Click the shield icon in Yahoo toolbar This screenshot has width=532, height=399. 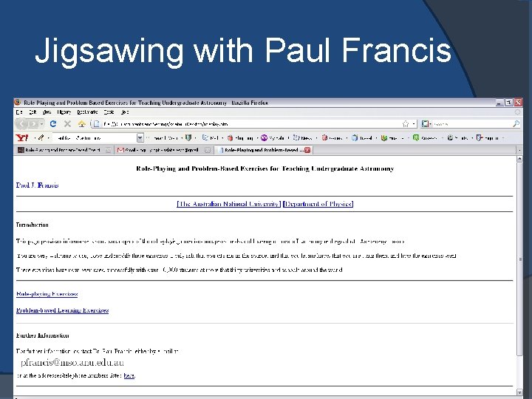click(x=188, y=137)
